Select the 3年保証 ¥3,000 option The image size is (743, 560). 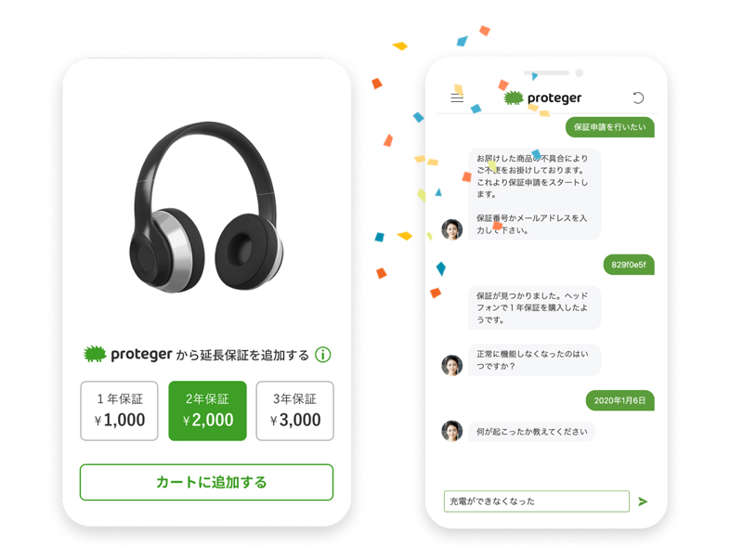tap(295, 410)
